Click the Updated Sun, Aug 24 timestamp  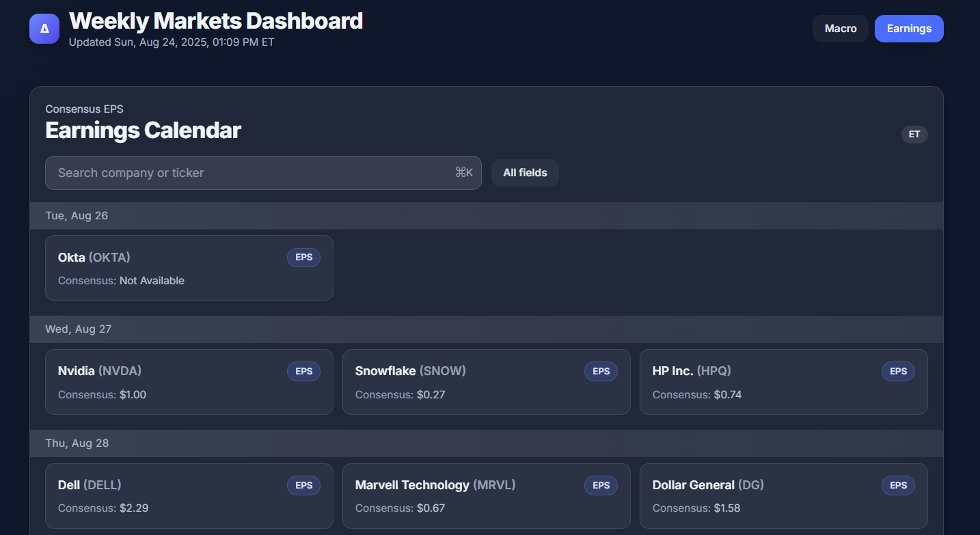tap(172, 42)
